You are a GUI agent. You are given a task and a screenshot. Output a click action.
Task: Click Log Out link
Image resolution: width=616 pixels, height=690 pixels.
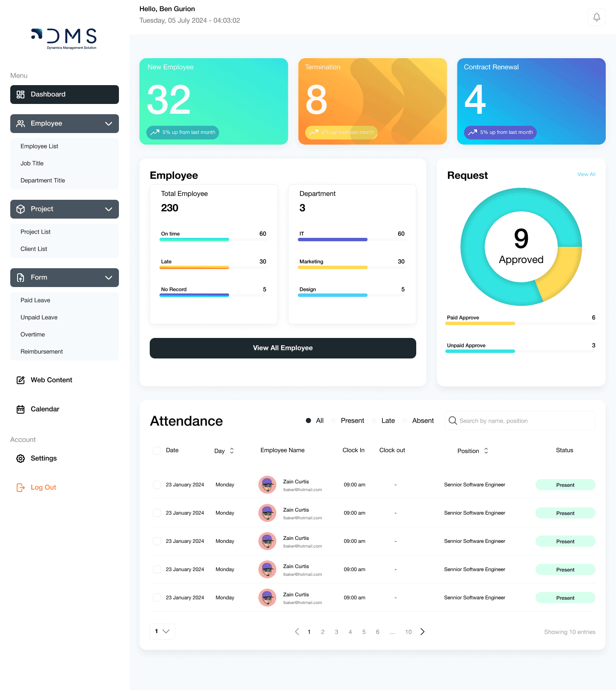pos(43,488)
